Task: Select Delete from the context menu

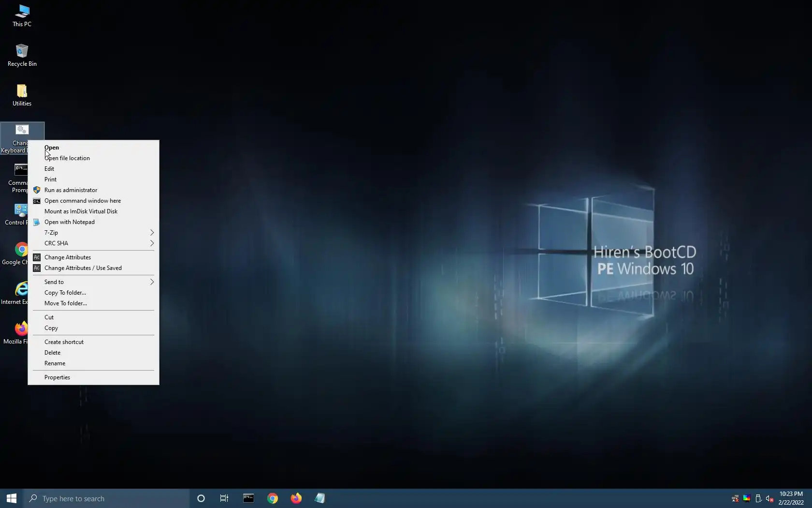Action: coord(93,353)
